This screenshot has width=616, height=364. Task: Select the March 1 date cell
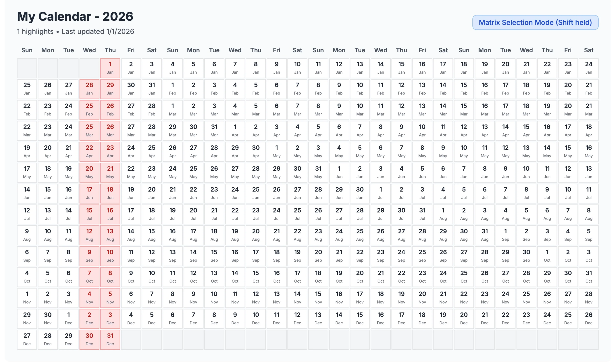click(172, 110)
